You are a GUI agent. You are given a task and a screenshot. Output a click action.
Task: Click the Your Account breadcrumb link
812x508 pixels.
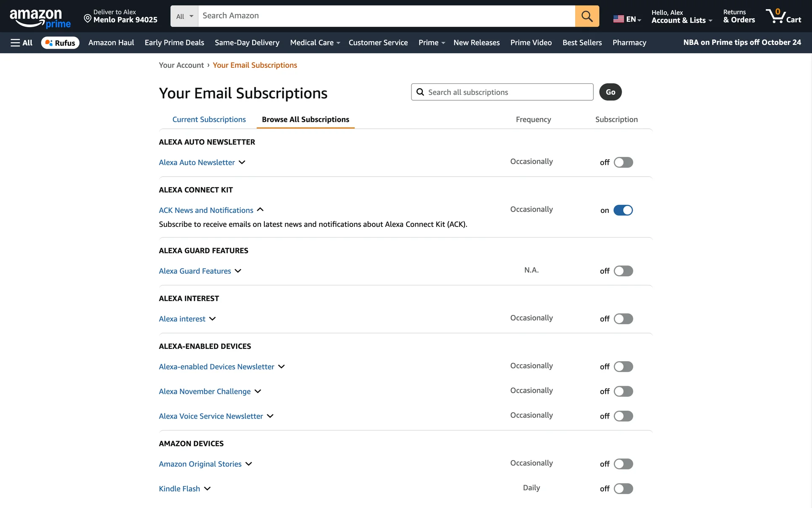(x=181, y=65)
